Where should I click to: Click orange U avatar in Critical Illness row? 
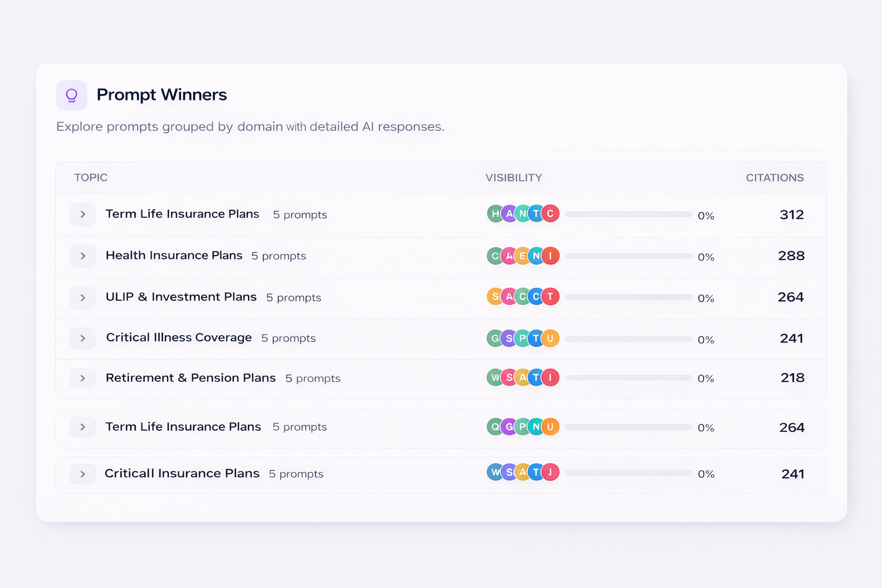(550, 338)
